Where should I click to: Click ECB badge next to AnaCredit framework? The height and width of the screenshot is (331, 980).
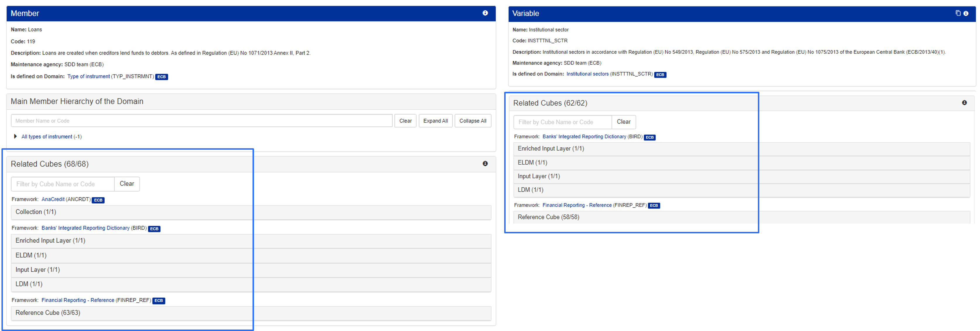98,200
